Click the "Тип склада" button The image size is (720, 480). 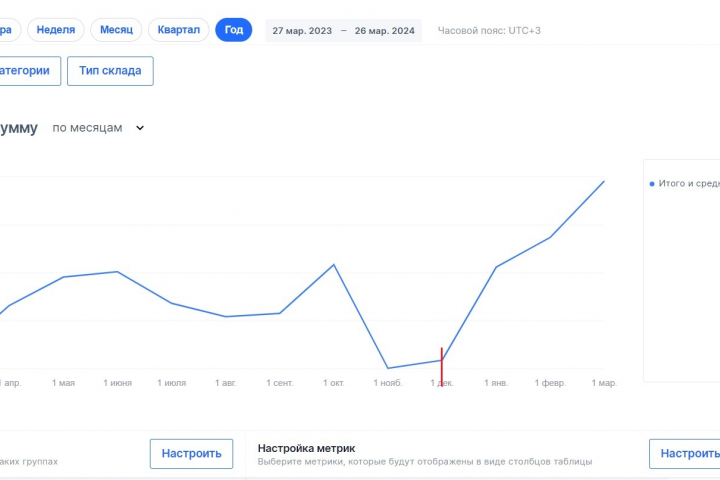pos(110,71)
